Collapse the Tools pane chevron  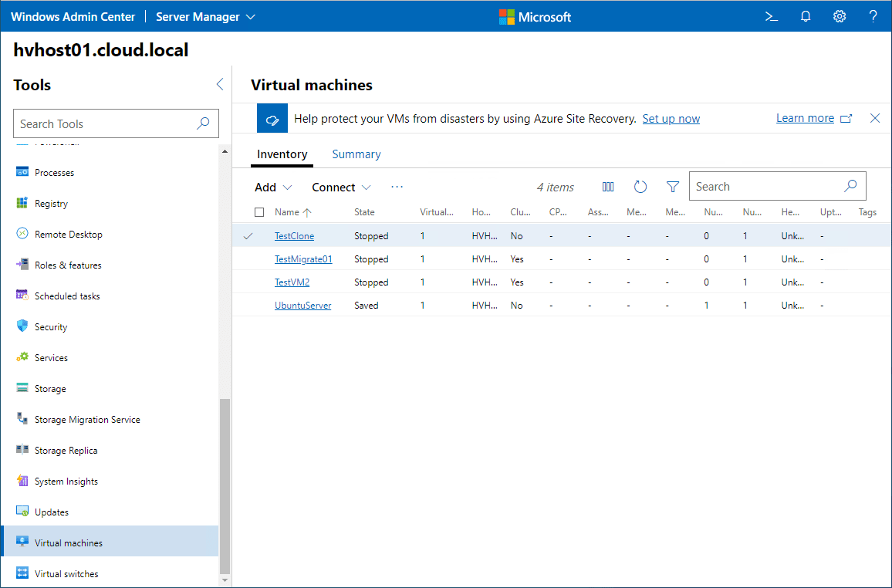point(220,85)
